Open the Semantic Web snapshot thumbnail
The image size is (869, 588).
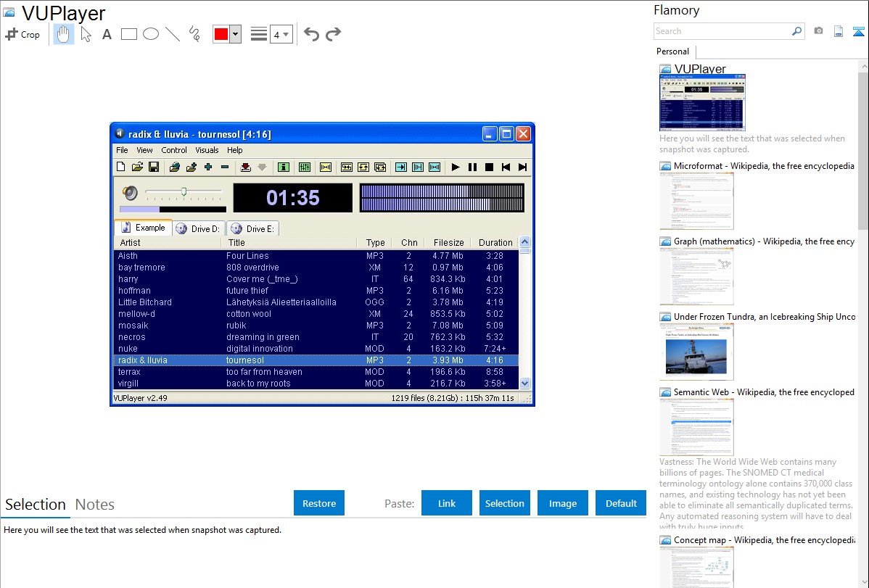point(696,427)
